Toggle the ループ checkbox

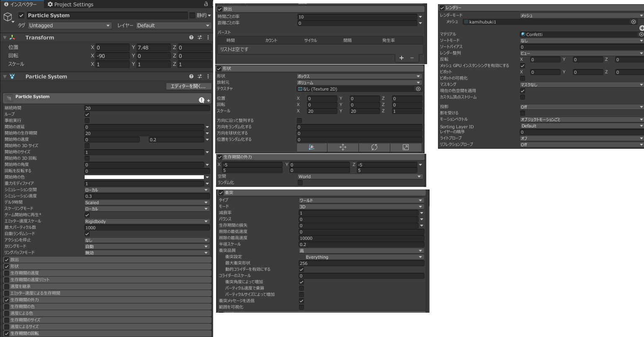(x=87, y=114)
